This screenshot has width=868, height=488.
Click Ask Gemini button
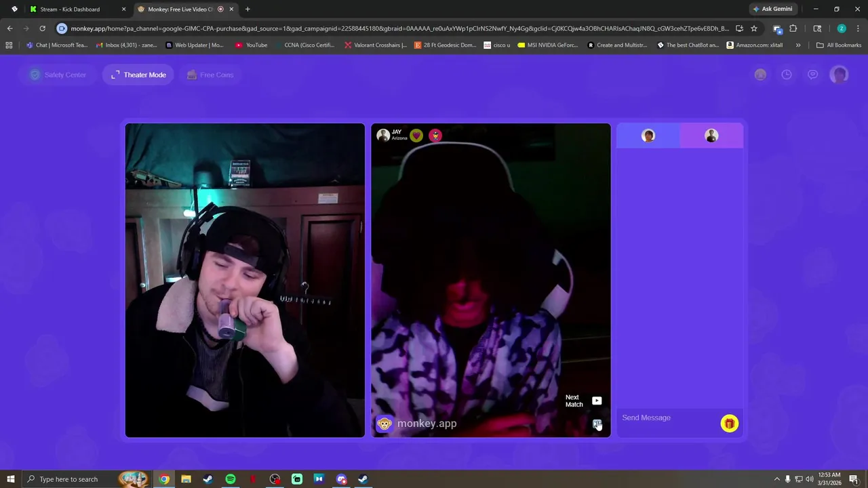(x=772, y=9)
